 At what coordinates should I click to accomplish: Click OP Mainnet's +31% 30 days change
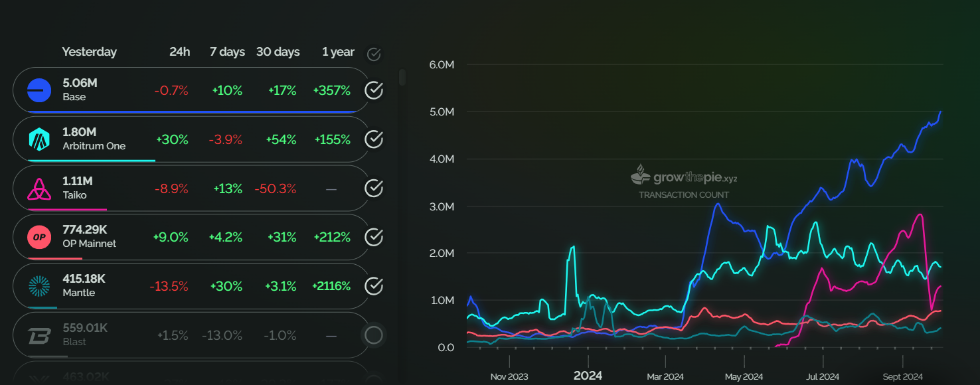point(282,237)
